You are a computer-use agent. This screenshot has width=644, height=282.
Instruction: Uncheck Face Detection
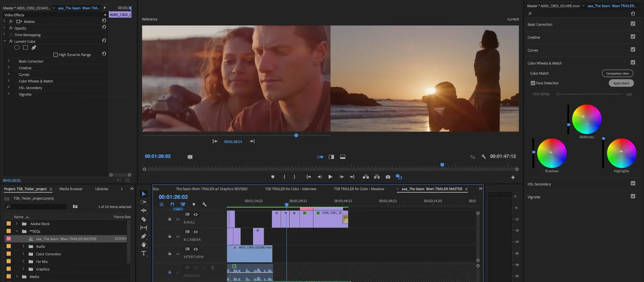pyautogui.click(x=533, y=83)
